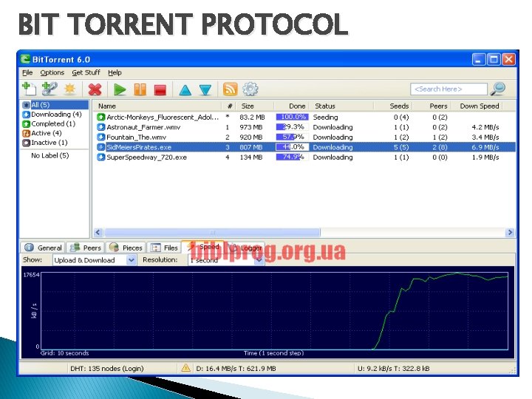Click the 6.9 MB/s down speed cell
The image size is (532, 399).
(485, 147)
